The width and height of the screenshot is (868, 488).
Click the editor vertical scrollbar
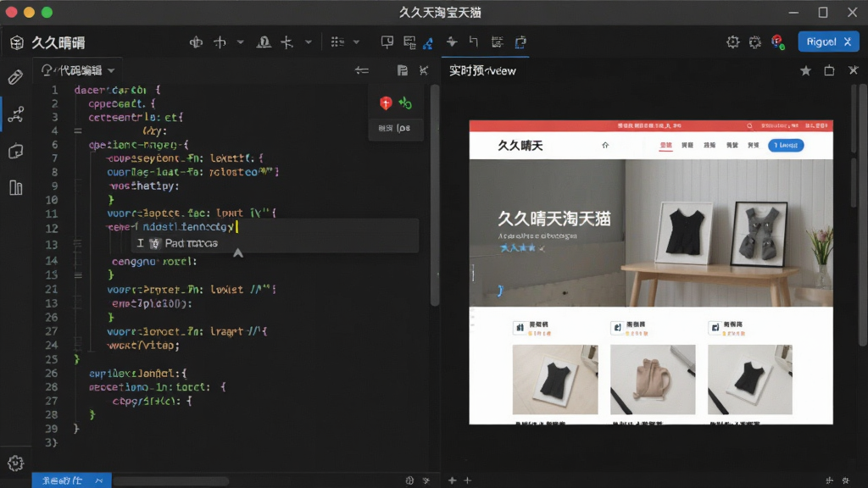pyautogui.click(x=435, y=195)
